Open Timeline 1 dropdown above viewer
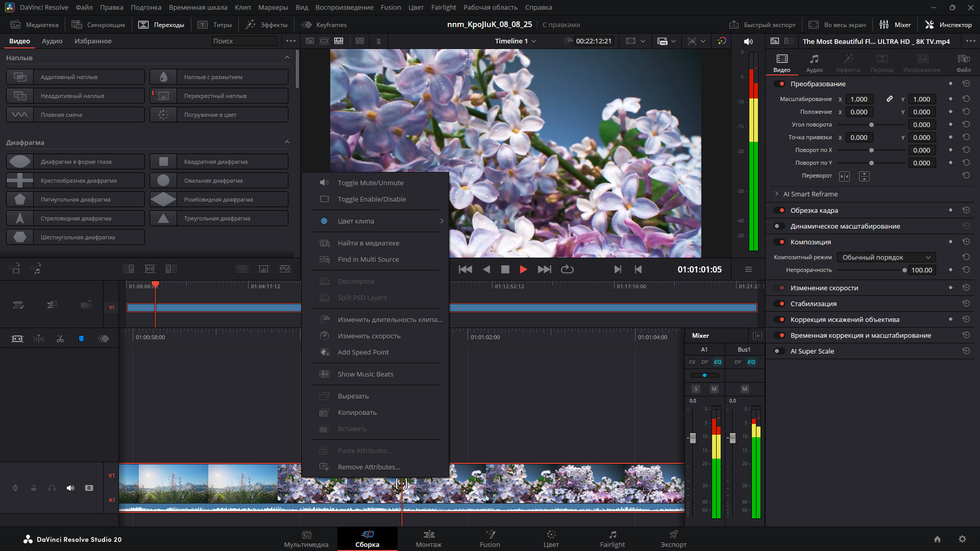The width and height of the screenshot is (980, 551). click(x=515, y=41)
